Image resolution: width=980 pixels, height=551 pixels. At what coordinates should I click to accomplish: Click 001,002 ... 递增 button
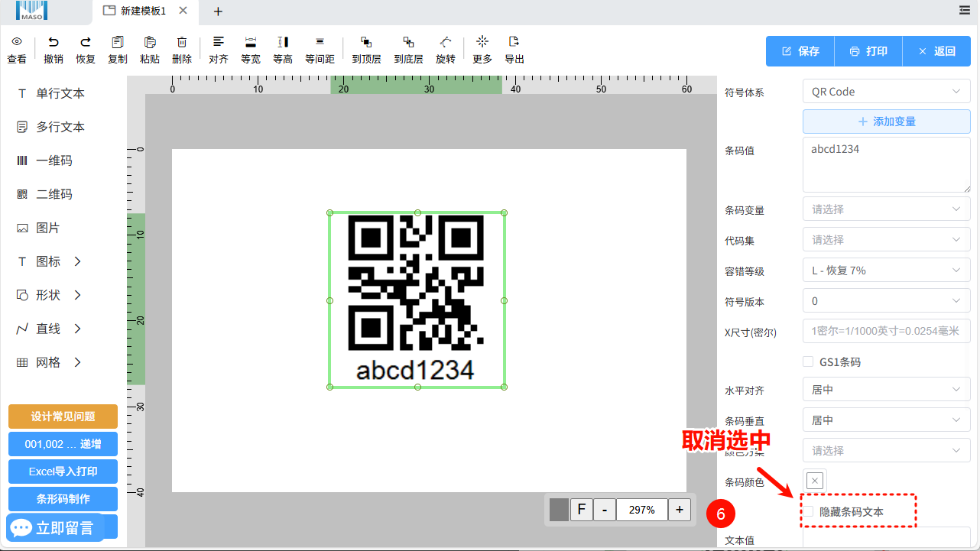tap(63, 444)
